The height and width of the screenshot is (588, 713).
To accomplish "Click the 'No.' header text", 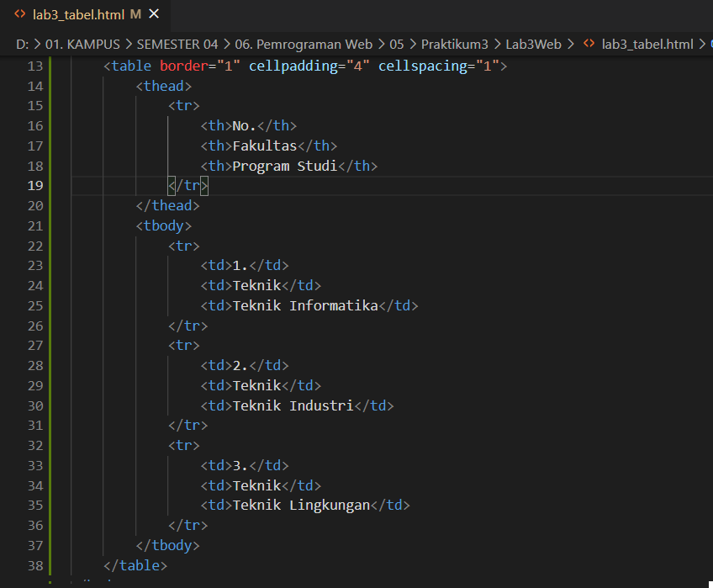I will point(244,125).
